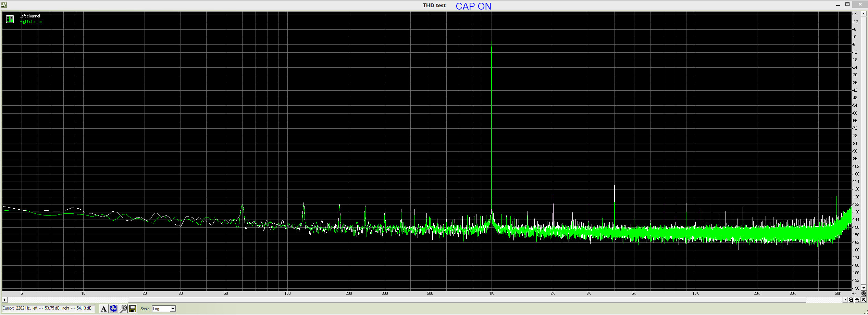Click the vertical scrollbar down arrow
This screenshot has width=868, height=315.
pos(864,288)
